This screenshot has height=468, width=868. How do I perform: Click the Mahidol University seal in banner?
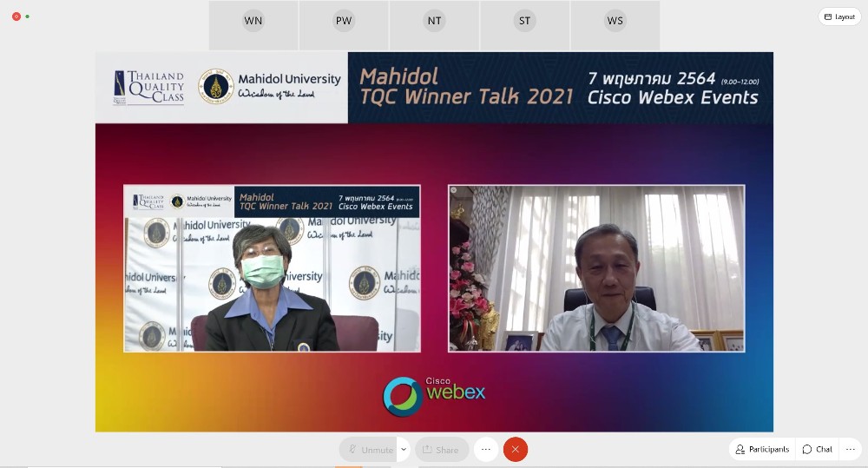tap(216, 87)
